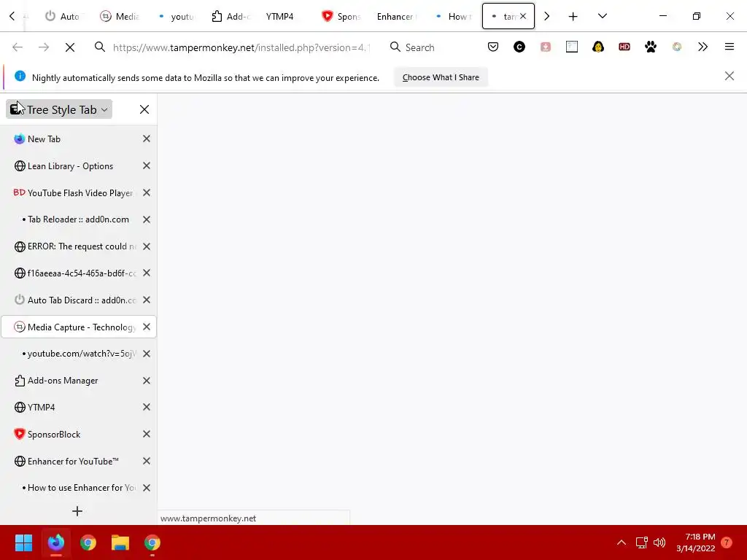Close SponsorBlock sidebar tab
Screen dimensions: 747x560
point(147,434)
